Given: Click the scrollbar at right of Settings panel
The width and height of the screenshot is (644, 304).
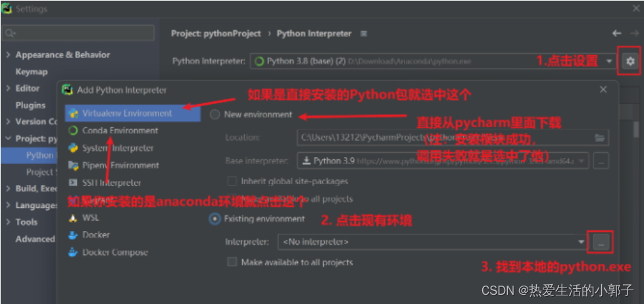Looking at the screenshot, I should click(x=636, y=130).
